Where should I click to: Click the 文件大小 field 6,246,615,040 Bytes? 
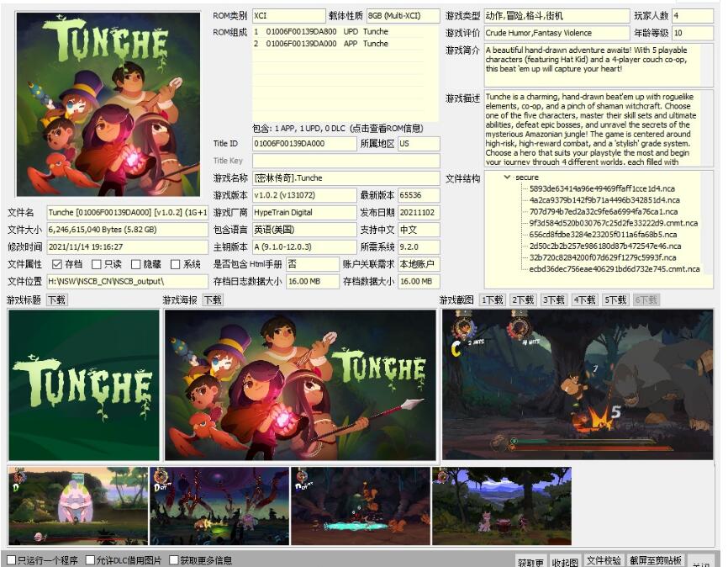click(127, 230)
